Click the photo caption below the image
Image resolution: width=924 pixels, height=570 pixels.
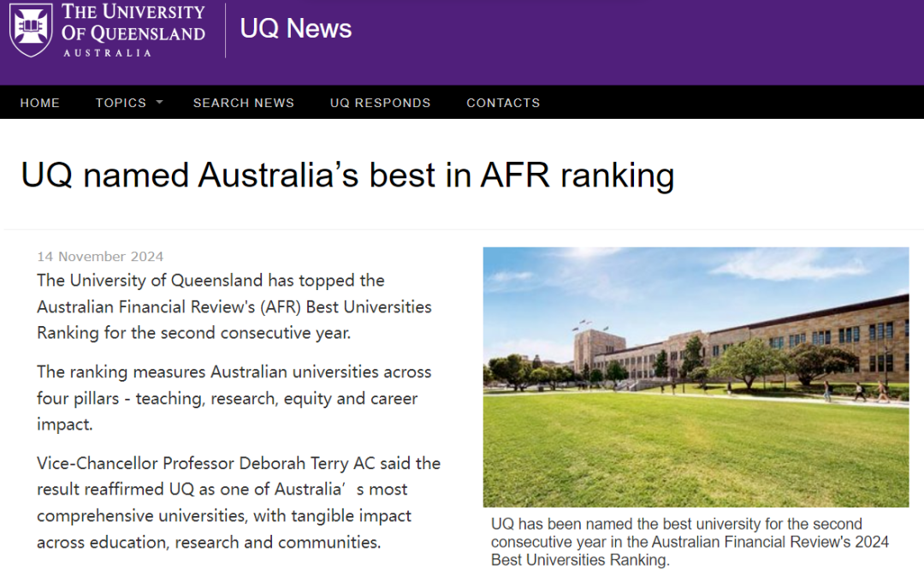(x=690, y=542)
